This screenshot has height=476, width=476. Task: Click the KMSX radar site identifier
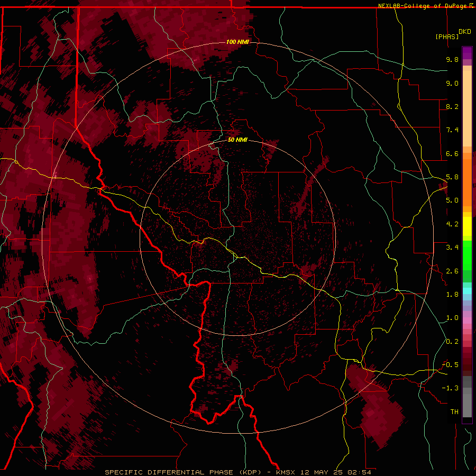coord(286,472)
